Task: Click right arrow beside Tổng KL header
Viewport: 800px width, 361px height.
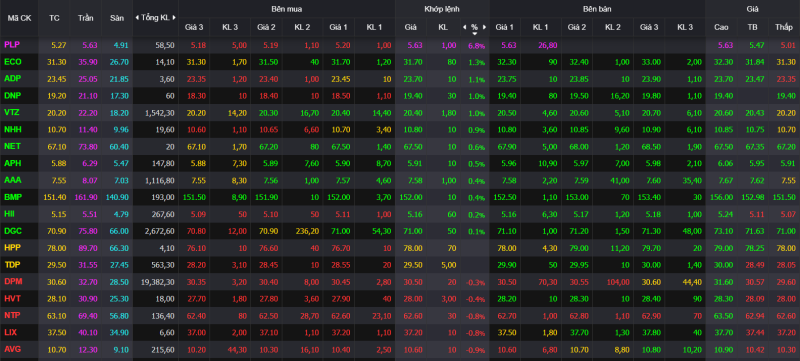Action: point(174,18)
